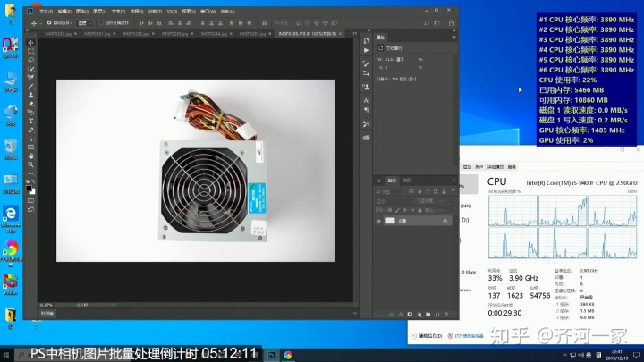
Task: Select the Move tool
Action: [x=30, y=43]
